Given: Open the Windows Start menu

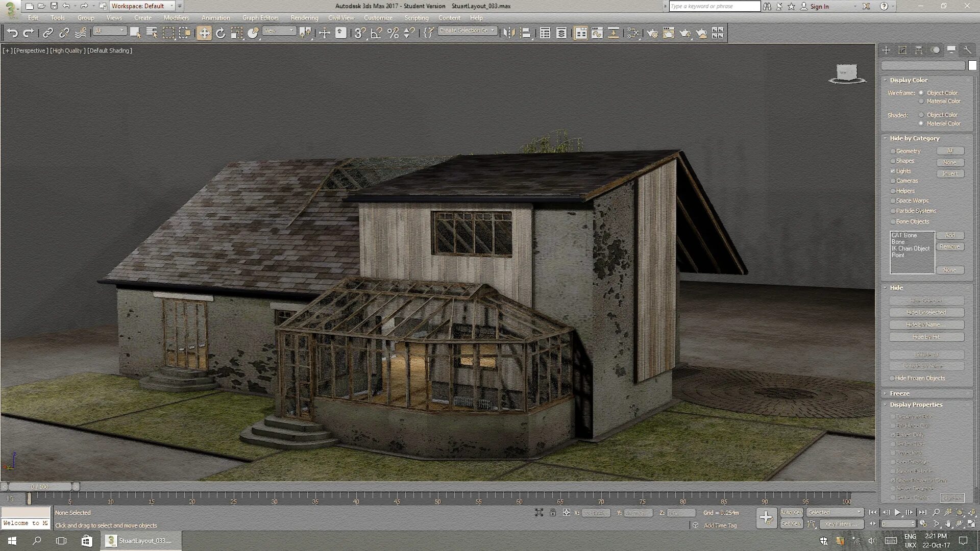Looking at the screenshot, I should (12, 540).
